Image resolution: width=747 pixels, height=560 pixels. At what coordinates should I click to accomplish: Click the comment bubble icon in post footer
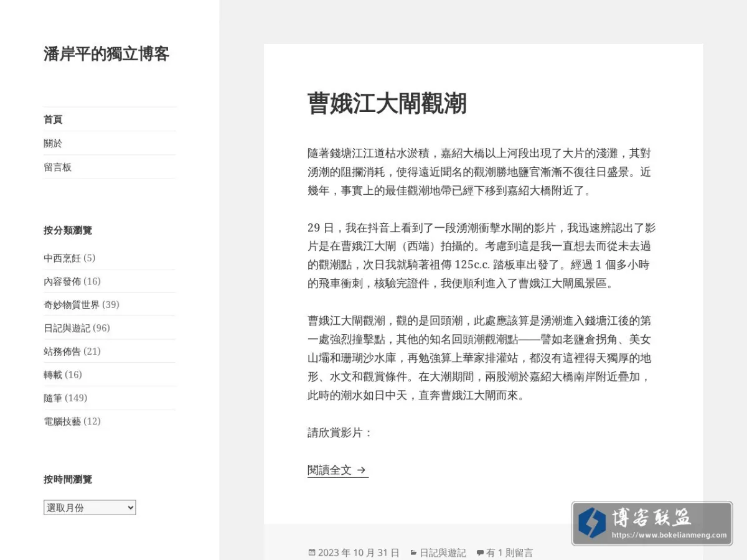click(480, 553)
